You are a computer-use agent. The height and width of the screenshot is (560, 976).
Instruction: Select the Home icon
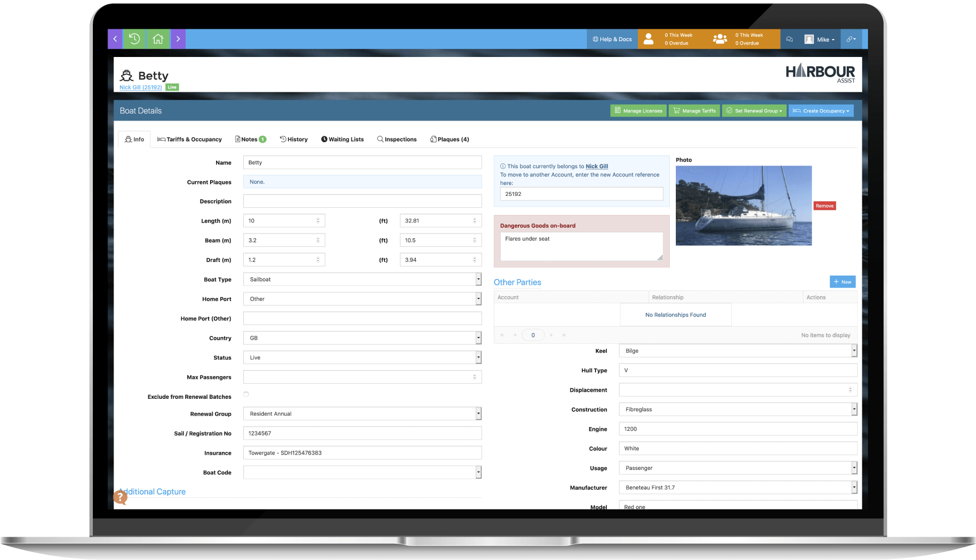click(157, 39)
